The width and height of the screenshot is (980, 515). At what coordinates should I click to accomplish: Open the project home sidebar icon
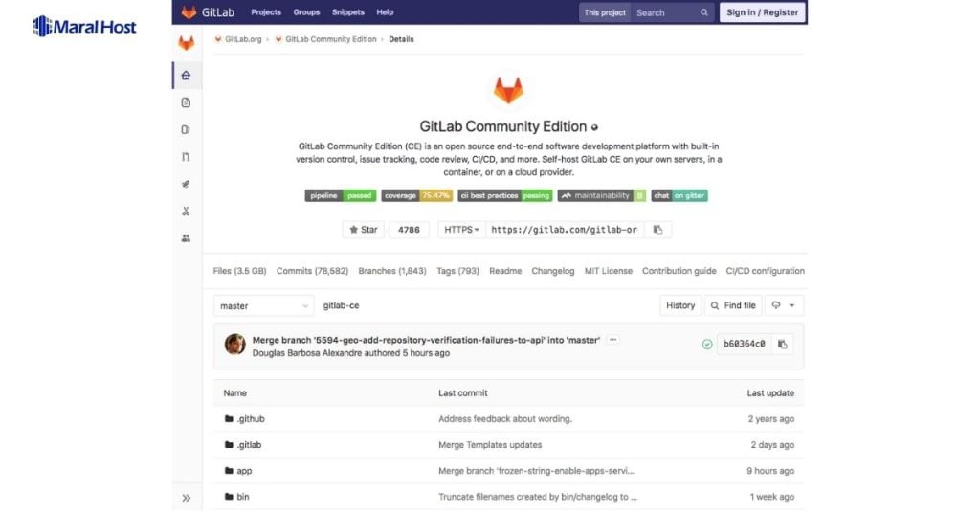(x=186, y=76)
